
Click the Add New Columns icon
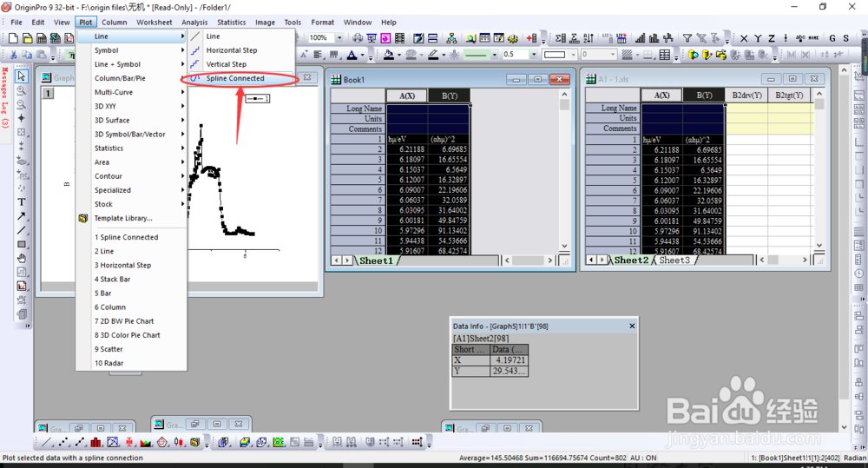531,38
